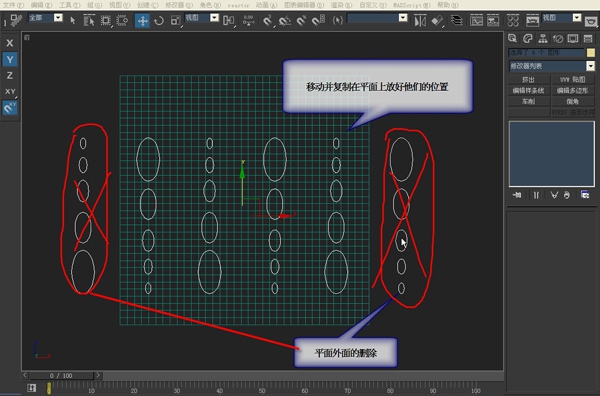The height and width of the screenshot is (396, 600).
Task: Activate the Select Object arrow tool
Action: click(x=73, y=20)
